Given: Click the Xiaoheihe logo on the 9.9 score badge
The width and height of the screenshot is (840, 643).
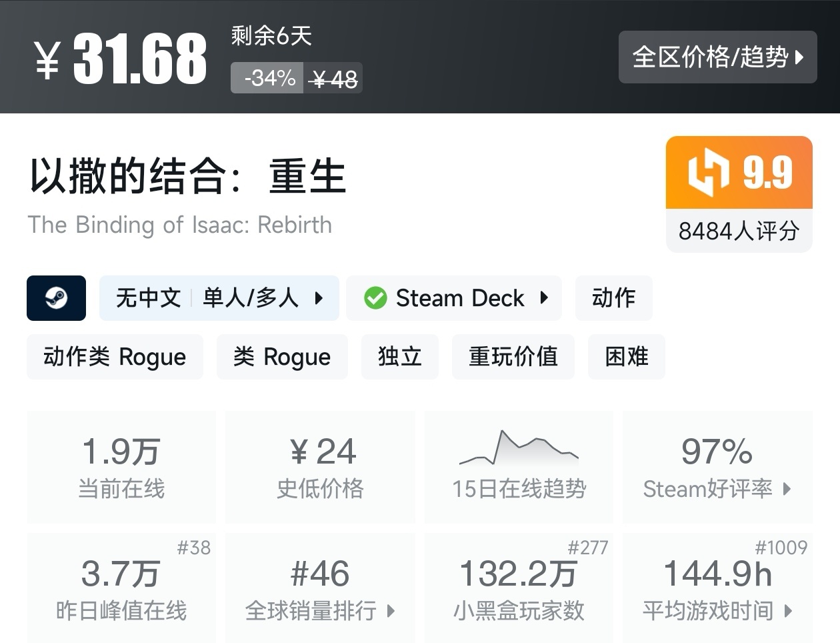Looking at the screenshot, I should [708, 172].
